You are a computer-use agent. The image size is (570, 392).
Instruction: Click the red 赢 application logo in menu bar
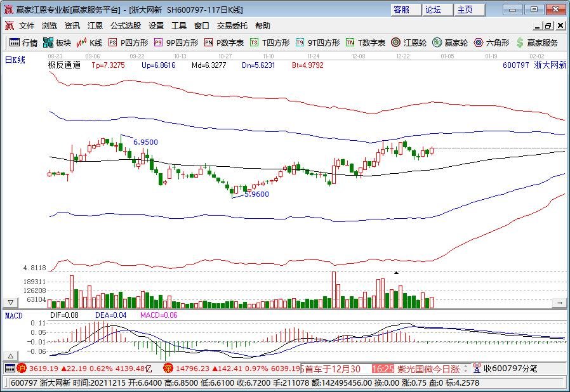9,26
